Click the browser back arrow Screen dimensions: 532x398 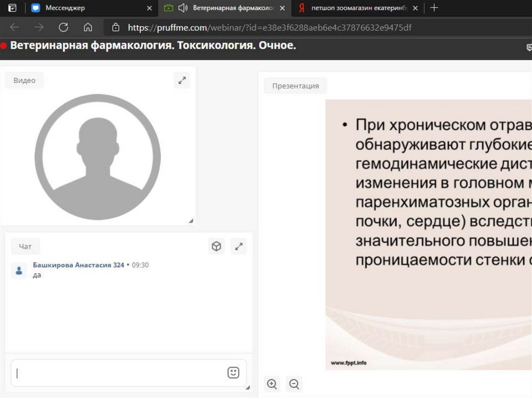pos(15,28)
